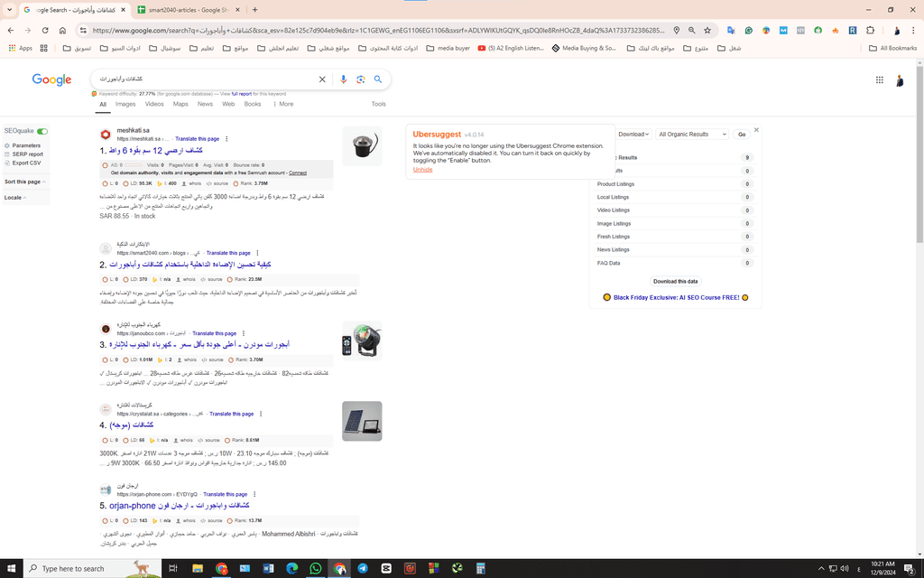Viewport: 924px width, 578px height.
Task: Click the location pin icon in address bar
Action: (x=677, y=30)
